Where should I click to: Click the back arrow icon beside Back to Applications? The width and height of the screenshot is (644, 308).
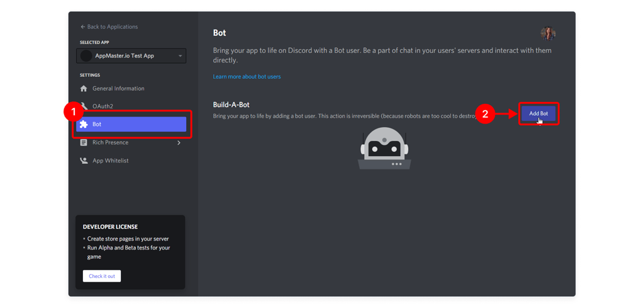tap(82, 27)
